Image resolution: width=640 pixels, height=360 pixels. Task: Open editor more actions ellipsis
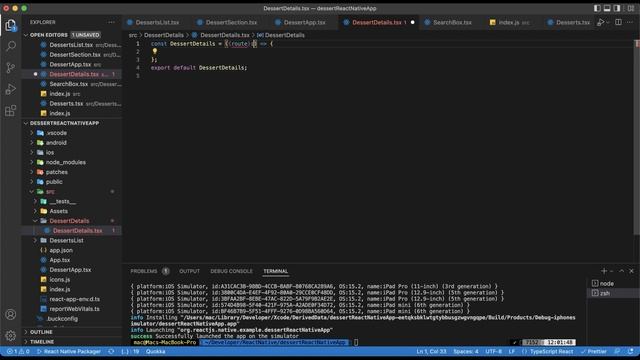pos(630,22)
